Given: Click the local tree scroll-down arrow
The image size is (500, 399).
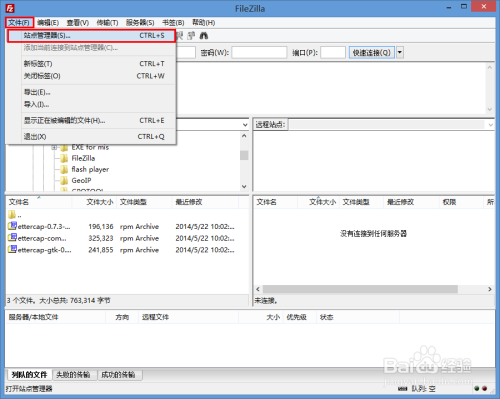Looking at the screenshot, I should pyautogui.click(x=244, y=186).
